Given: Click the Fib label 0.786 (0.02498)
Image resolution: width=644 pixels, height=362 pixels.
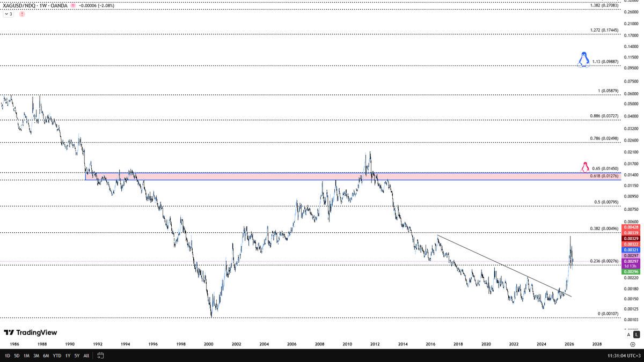Looking at the screenshot, I should pos(603,138).
